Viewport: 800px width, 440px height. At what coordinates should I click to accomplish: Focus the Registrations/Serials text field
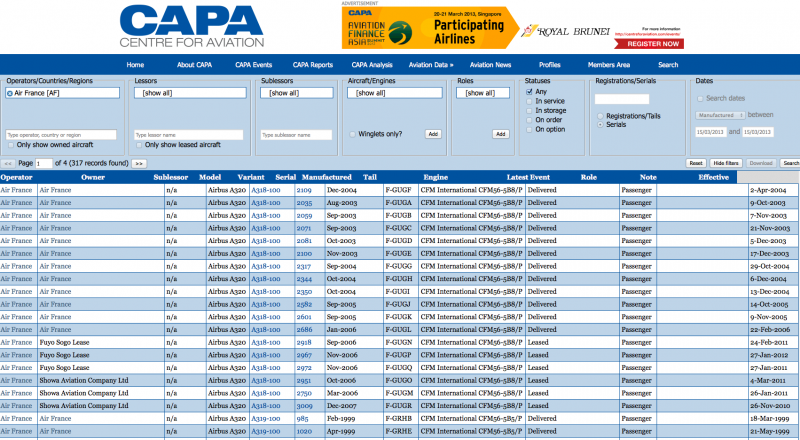[x=622, y=99]
